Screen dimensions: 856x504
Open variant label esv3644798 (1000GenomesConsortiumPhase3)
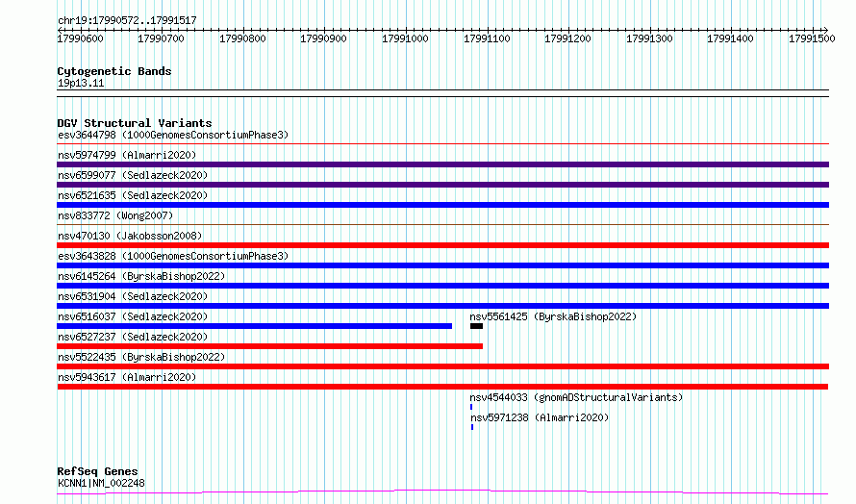(x=173, y=135)
